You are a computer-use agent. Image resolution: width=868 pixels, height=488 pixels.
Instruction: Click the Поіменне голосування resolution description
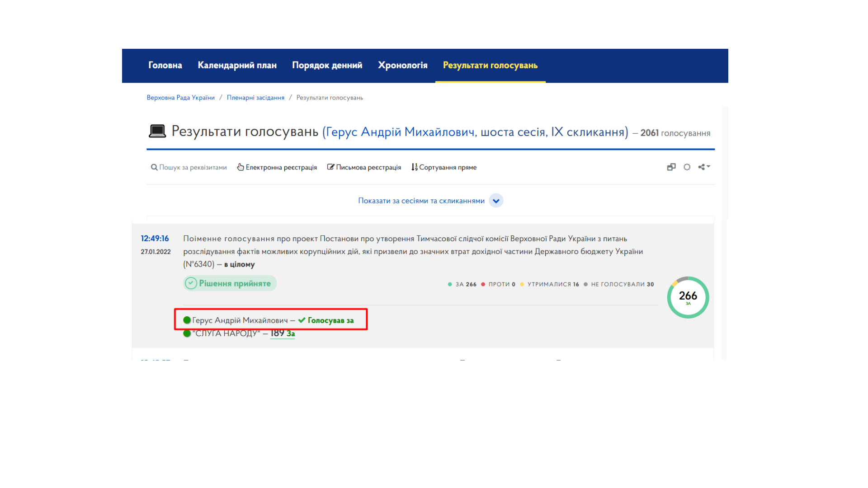tap(413, 251)
